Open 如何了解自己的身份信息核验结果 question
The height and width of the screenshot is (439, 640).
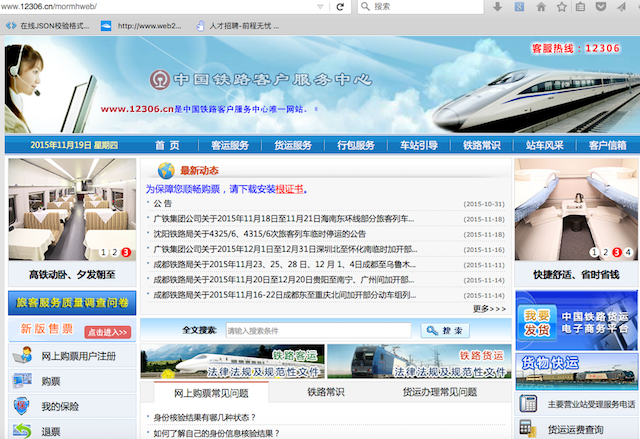coord(217,433)
